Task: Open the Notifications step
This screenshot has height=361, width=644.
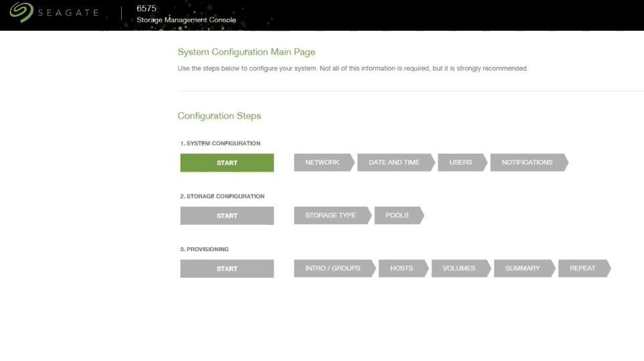Action: 529,162
